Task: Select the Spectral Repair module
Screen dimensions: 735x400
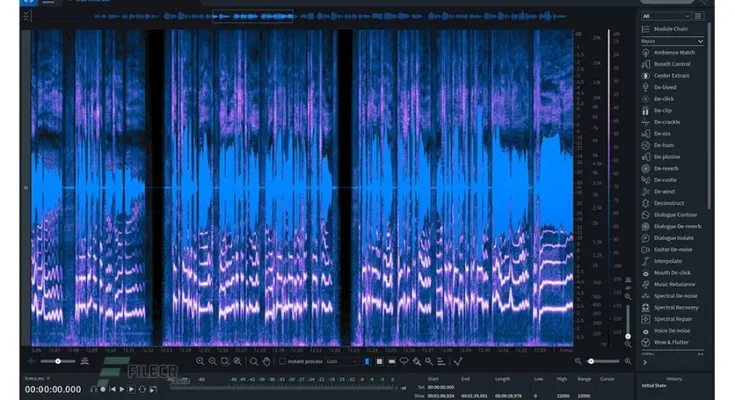Action: pos(676,318)
